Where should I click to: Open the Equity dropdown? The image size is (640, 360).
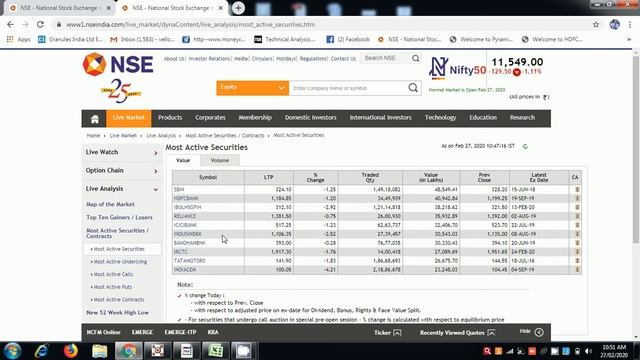pyautogui.click(x=252, y=88)
